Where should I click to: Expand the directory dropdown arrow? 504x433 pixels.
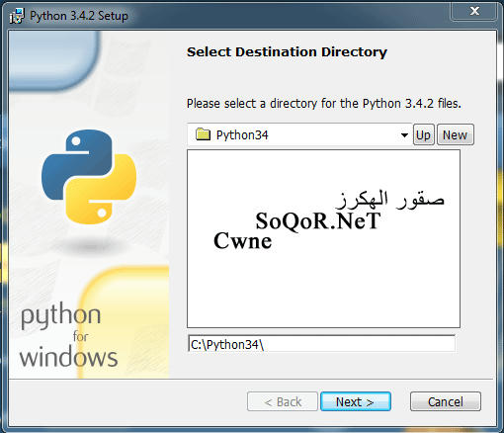[404, 135]
